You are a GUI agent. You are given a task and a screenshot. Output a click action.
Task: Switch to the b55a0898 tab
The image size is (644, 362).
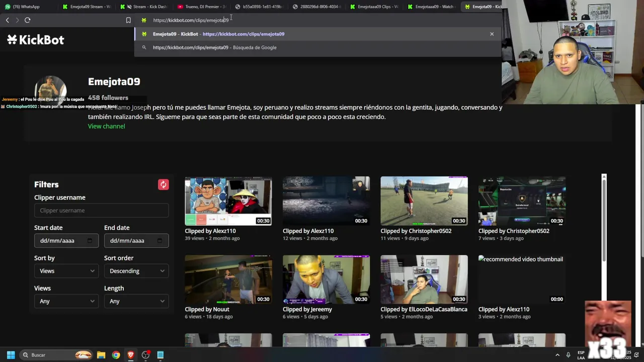point(260,7)
